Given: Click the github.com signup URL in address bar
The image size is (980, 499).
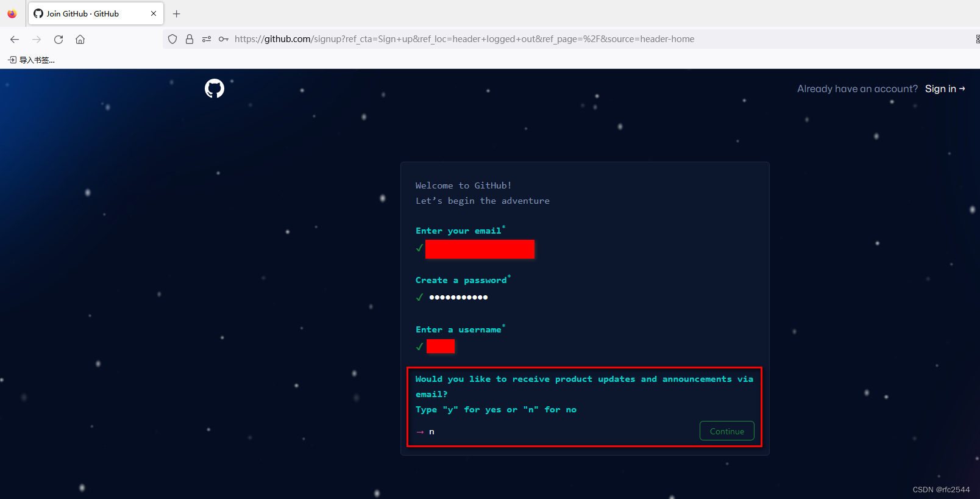Looking at the screenshot, I should click(464, 39).
